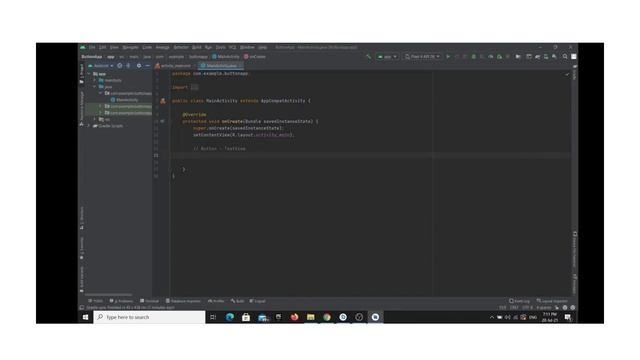Open Project panel settings gear
The width and height of the screenshot is (640, 360).
tap(139, 66)
